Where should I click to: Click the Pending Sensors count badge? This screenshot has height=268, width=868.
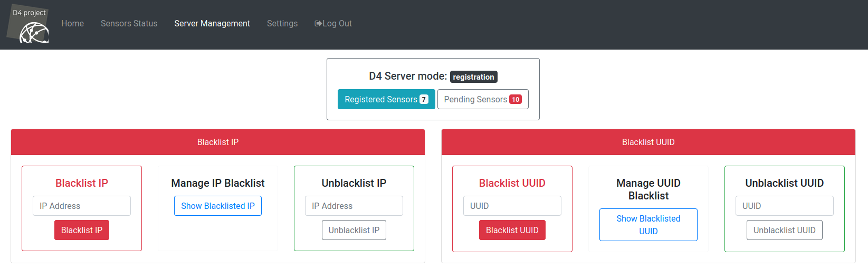pos(516,99)
